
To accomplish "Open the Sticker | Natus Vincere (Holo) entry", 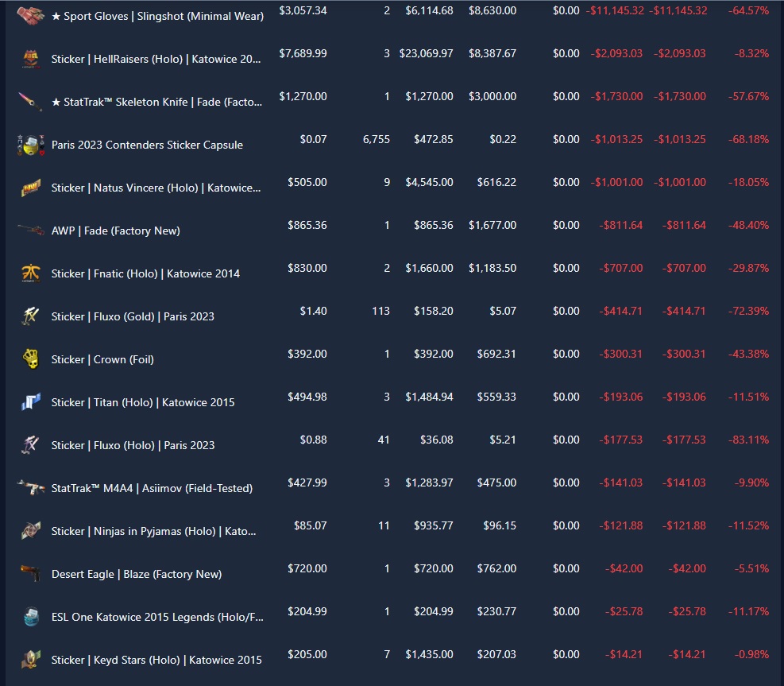I will (x=156, y=188).
